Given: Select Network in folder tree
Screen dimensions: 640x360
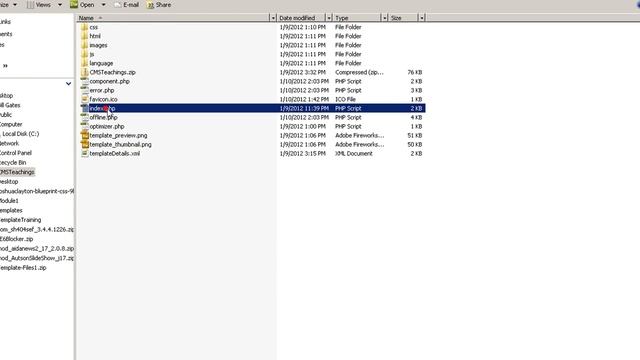Looking at the screenshot, I should click(x=9, y=143).
